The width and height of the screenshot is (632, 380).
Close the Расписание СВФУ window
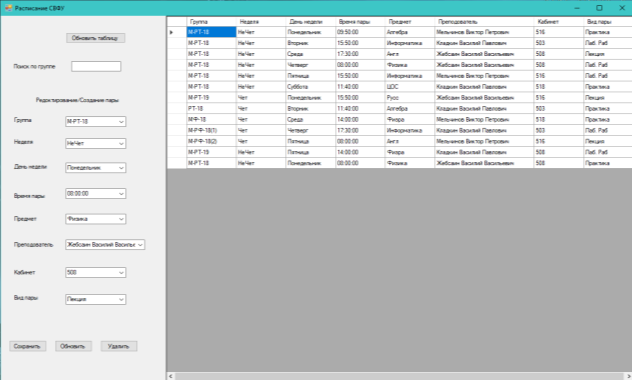(x=622, y=8)
